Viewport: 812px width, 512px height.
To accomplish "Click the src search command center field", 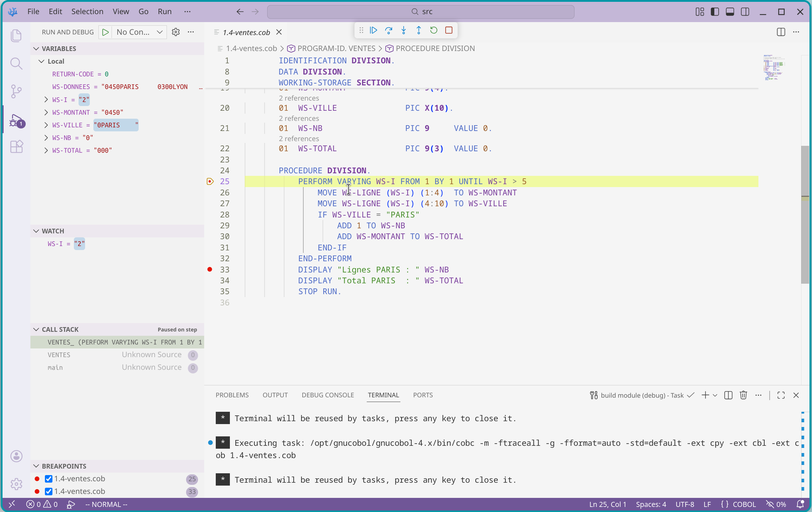I will (421, 12).
